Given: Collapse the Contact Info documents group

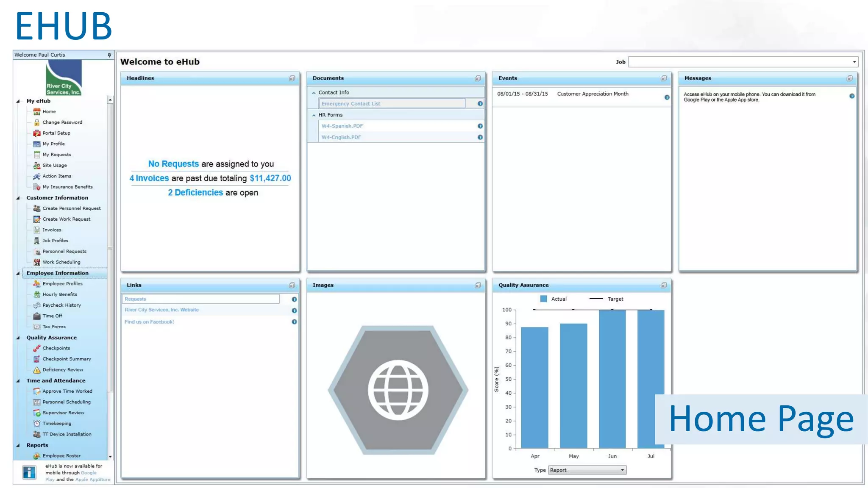Looking at the screenshot, I should pos(314,93).
